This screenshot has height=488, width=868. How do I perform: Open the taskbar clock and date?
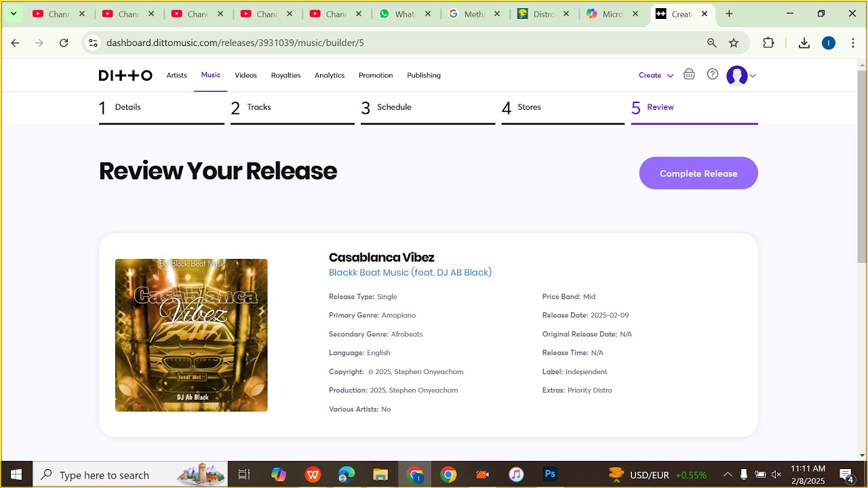[808, 474]
